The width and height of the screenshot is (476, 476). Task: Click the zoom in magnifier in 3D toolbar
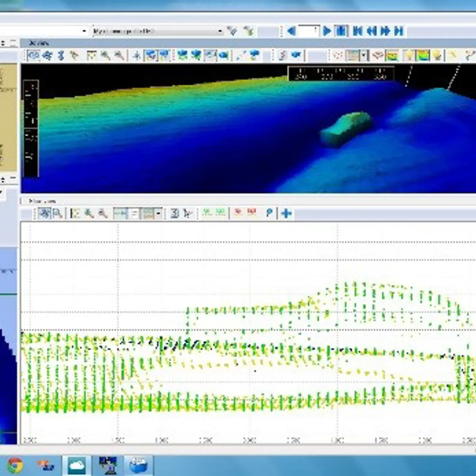106,56
